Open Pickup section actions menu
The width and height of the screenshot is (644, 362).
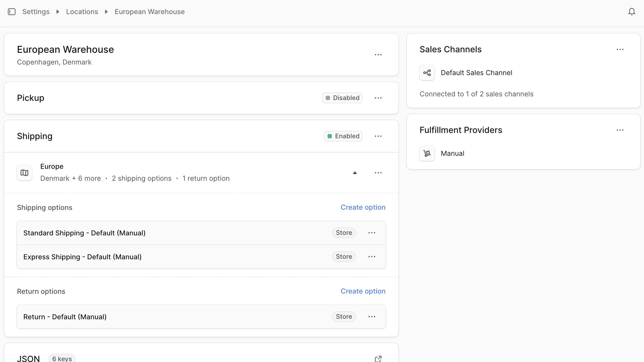[378, 98]
